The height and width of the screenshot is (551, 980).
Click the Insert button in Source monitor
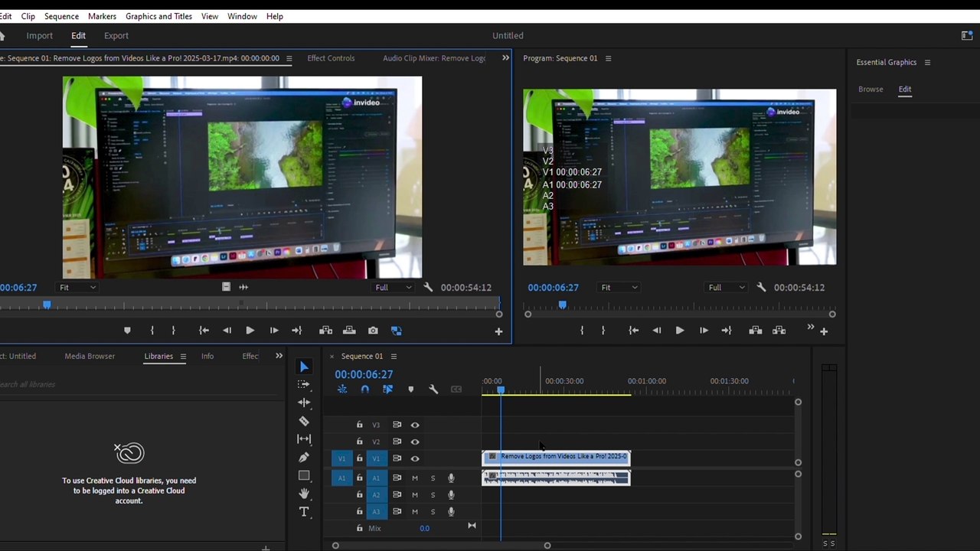325,331
